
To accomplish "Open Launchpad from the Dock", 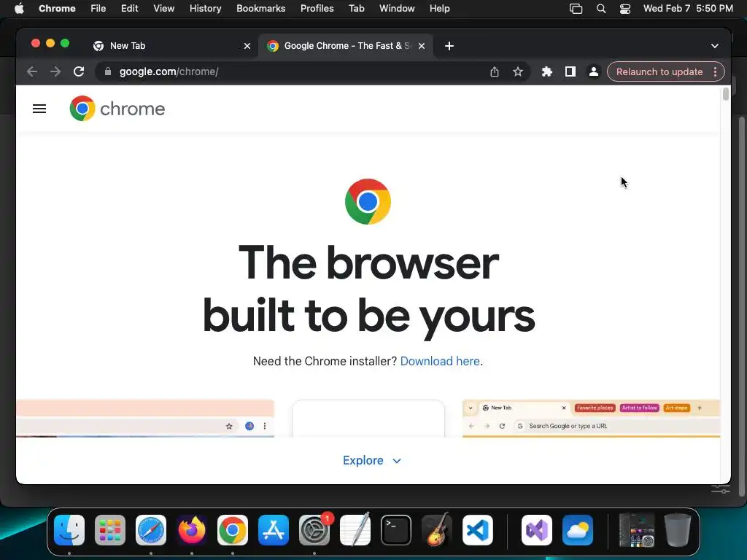I will coord(110,530).
